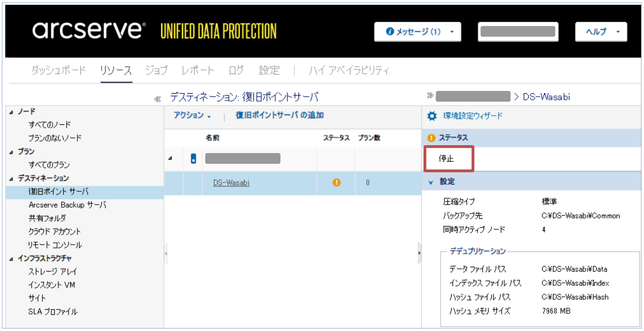Select クラウド アカウント in tree

pos(55,232)
